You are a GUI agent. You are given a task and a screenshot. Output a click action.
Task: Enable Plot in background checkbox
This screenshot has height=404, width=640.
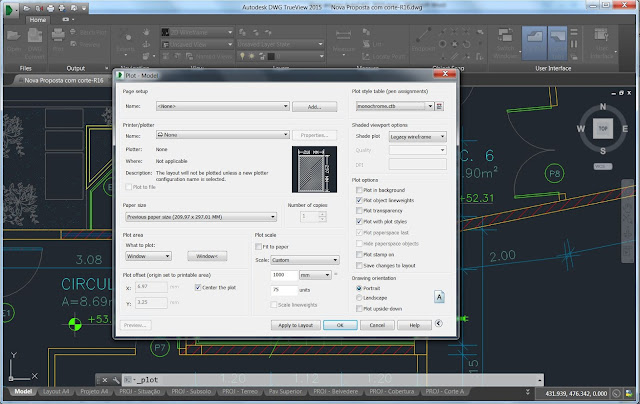[x=359, y=188]
